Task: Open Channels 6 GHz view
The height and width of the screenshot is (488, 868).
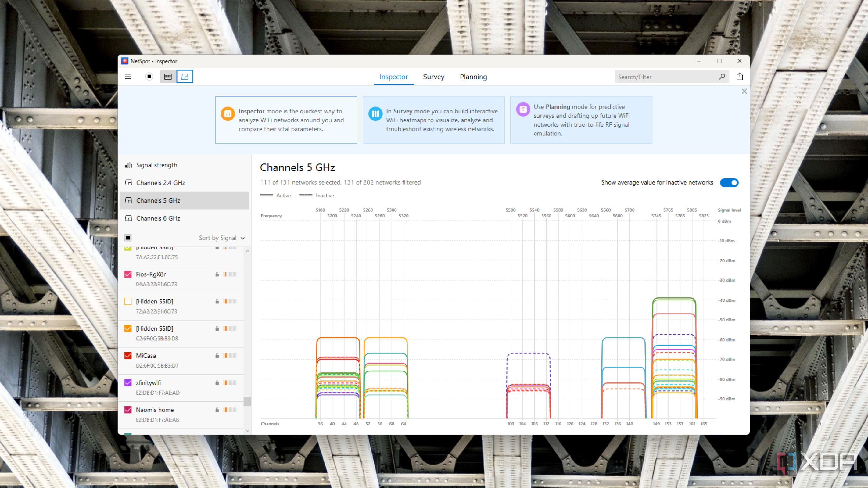Action: click(184, 218)
